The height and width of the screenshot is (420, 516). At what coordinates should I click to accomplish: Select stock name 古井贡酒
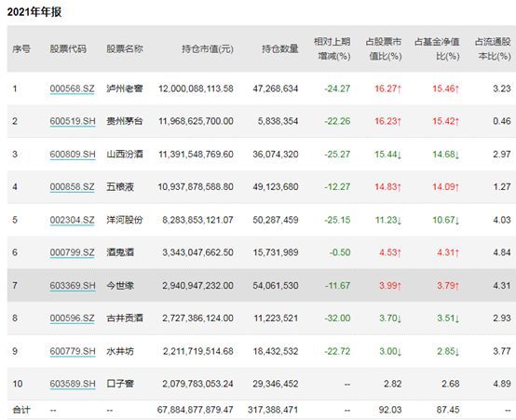coord(125,318)
